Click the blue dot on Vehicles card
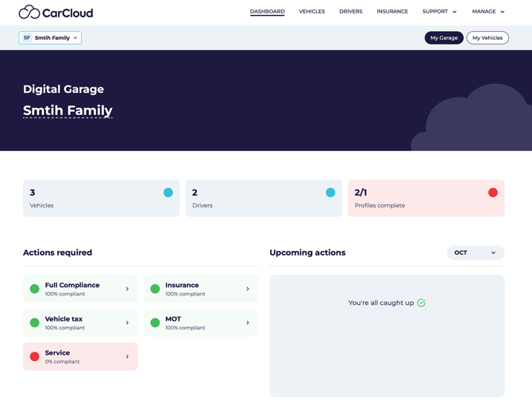The height and width of the screenshot is (412, 532). click(168, 192)
